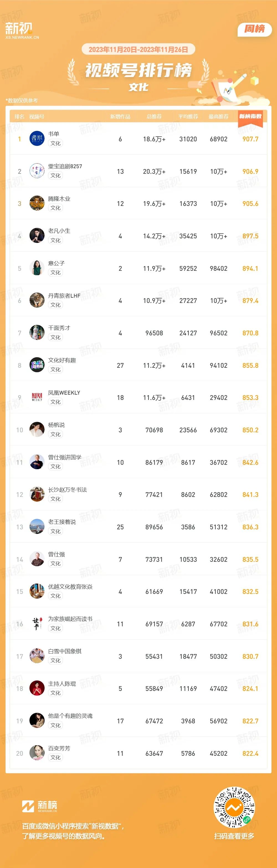
Task: Select the 主持人陈琨 profile avatar
Action: click(x=37, y=688)
